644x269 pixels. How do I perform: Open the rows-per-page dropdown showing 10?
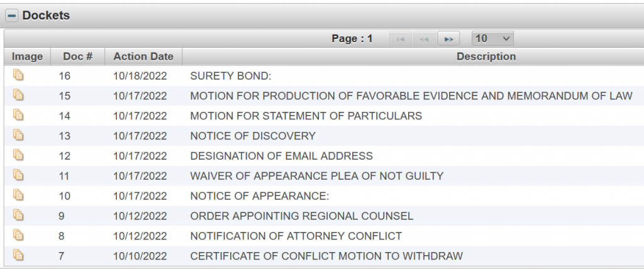click(493, 39)
